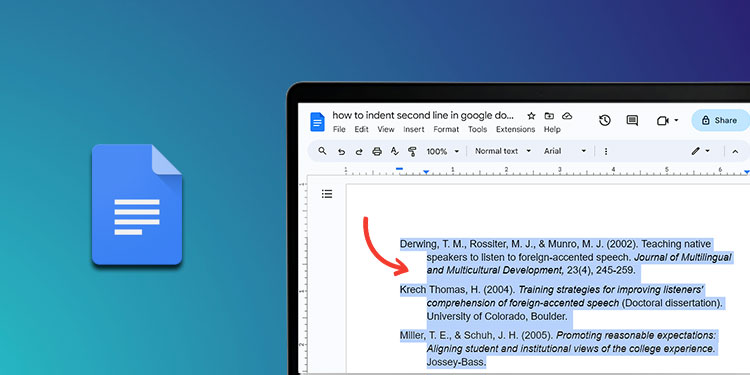Click the left indent triangle ruler marker
This screenshot has height=375, width=750.
tap(426, 172)
